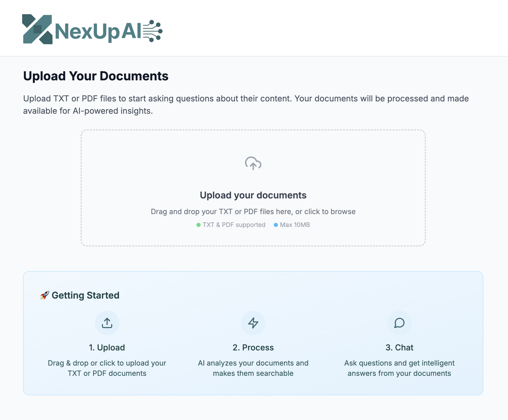Image resolution: width=508 pixels, height=420 pixels.
Task: Click the lightning Process icon
Action: (253, 323)
